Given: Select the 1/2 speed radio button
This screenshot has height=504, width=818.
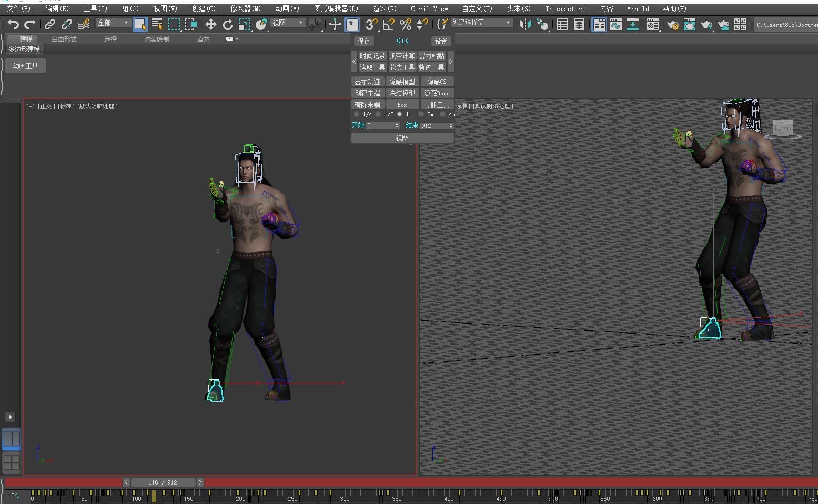Looking at the screenshot, I should click(378, 114).
